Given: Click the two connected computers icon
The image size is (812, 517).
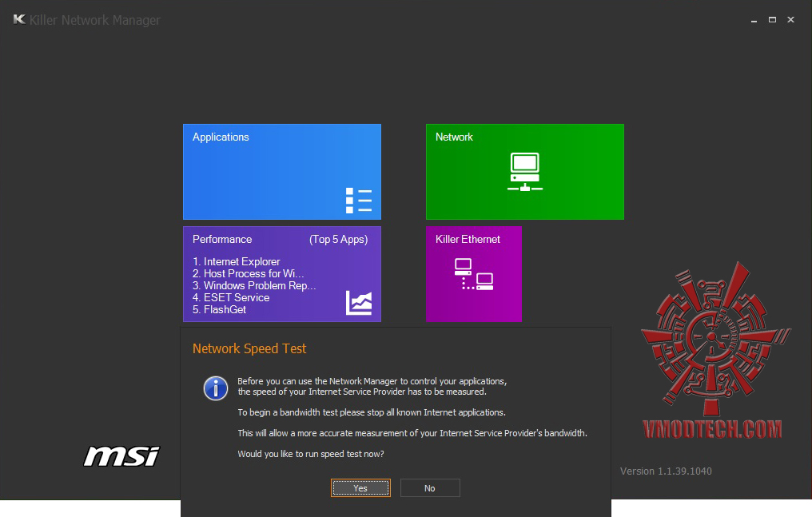Looking at the screenshot, I should click(x=474, y=274).
